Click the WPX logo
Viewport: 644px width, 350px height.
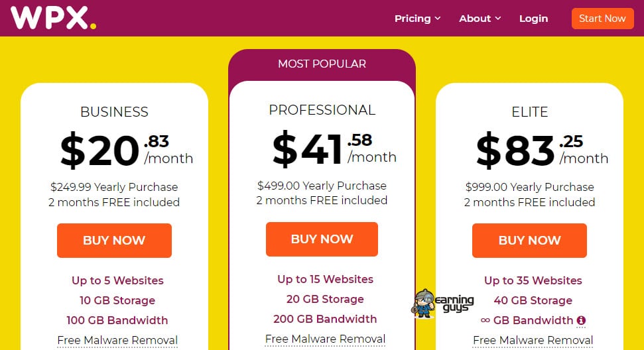53,18
